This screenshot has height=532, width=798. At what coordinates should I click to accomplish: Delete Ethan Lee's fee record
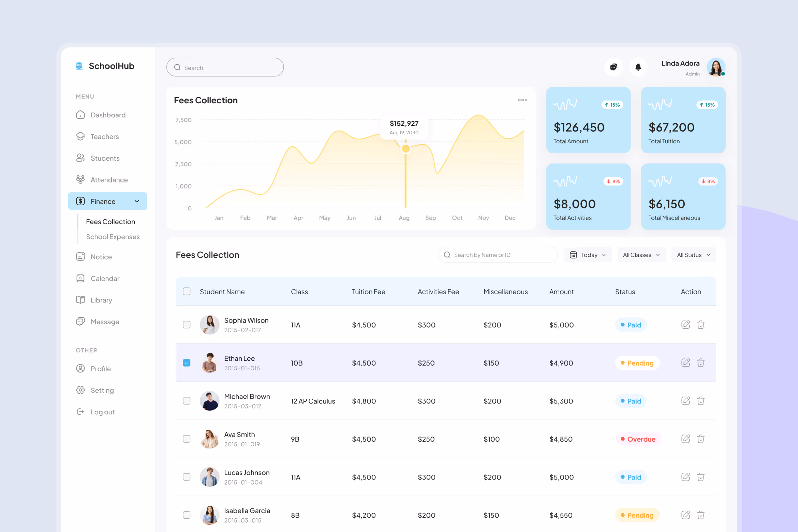700,363
